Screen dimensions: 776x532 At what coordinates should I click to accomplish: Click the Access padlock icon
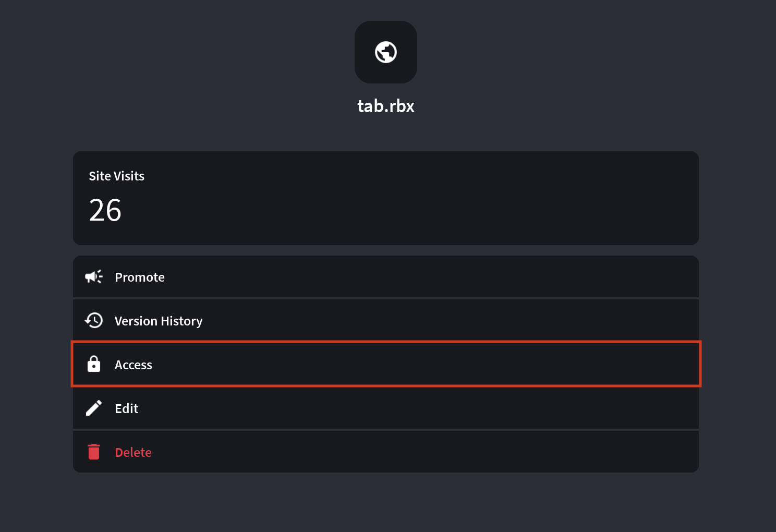94,364
